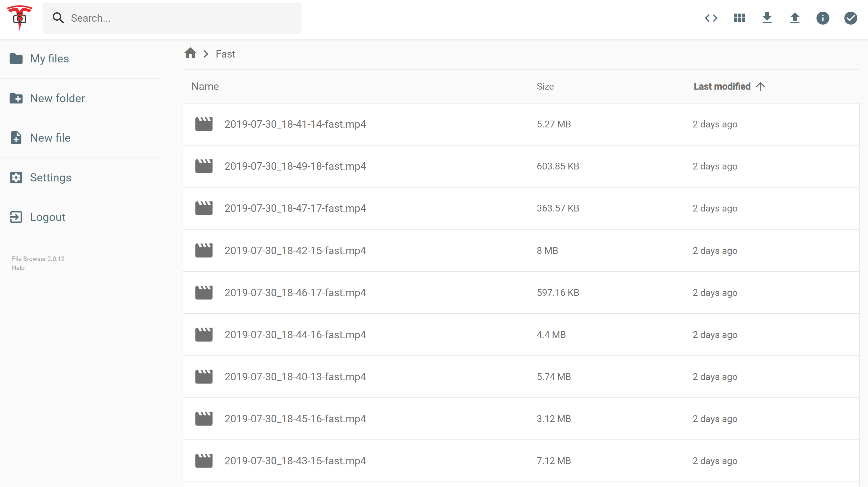Click the home breadcrumb icon
This screenshot has width=868, height=487.
click(190, 53)
